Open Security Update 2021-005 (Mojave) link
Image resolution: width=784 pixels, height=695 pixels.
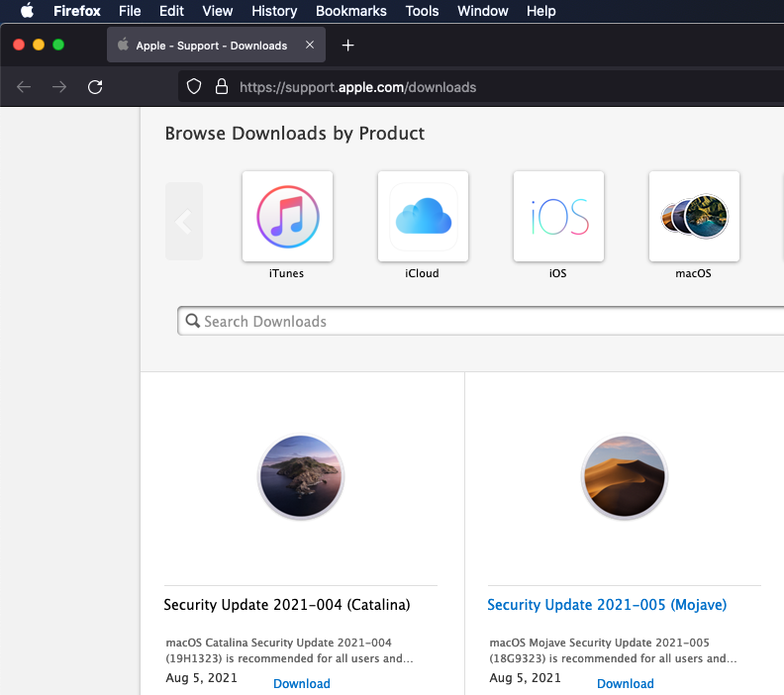(x=607, y=605)
